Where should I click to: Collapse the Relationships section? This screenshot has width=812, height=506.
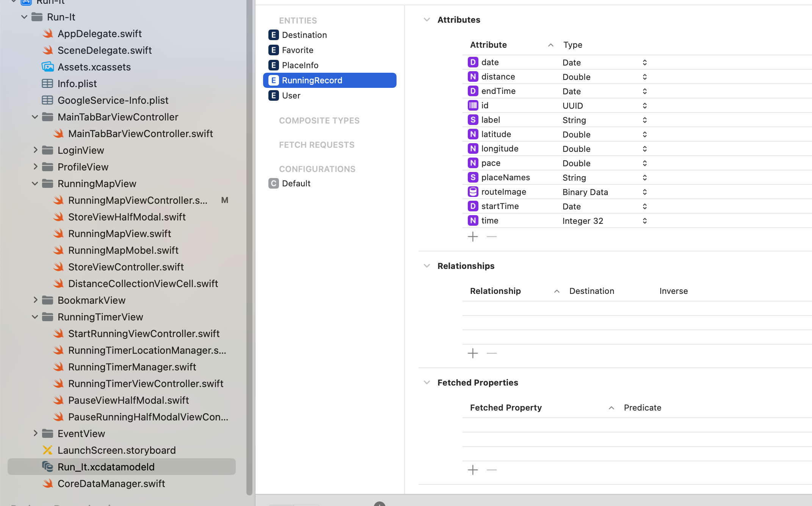(x=427, y=266)
